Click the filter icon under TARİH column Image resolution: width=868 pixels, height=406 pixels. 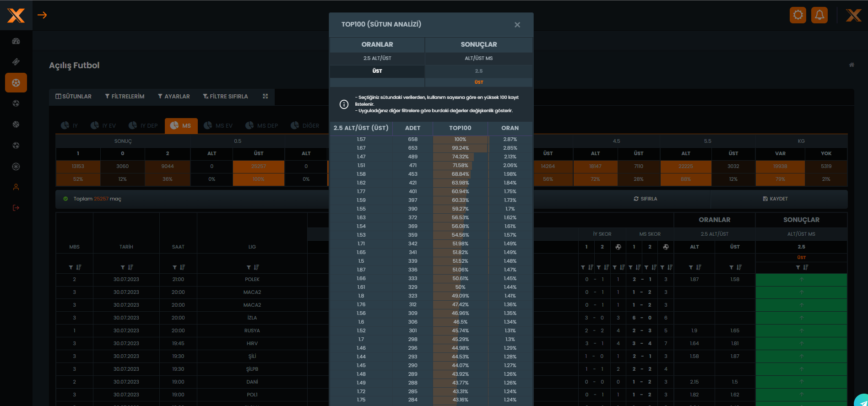(123, 267)
